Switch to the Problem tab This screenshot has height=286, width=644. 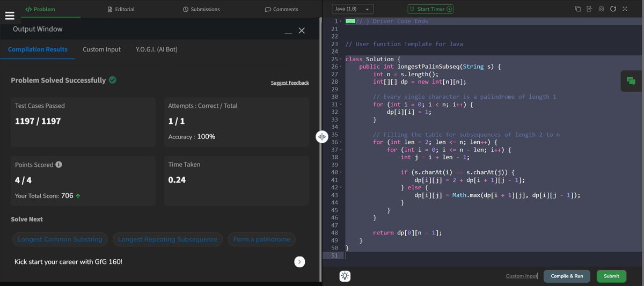[x=40, y=9]
